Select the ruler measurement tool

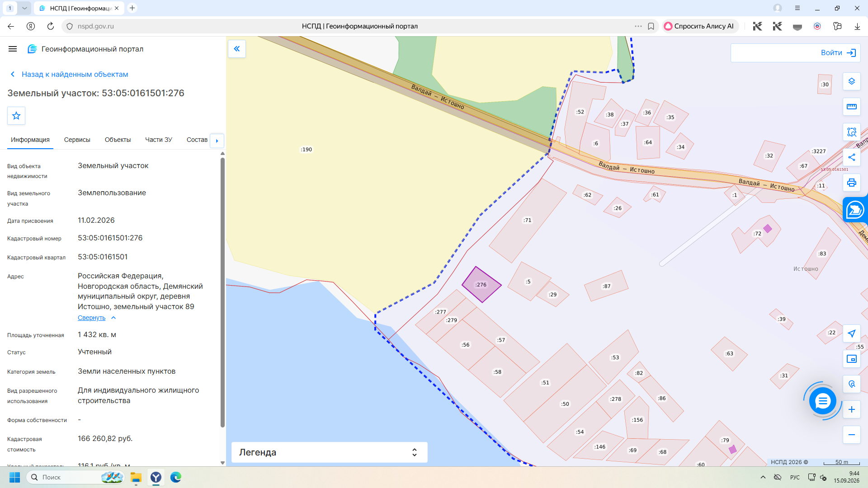(x=852, y=107)
